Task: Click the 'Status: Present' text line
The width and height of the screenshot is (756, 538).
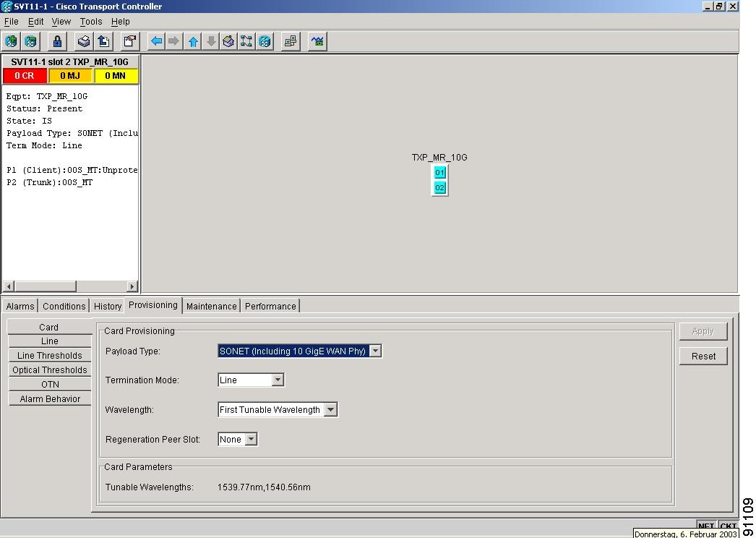Action: pyautogui.click(x=44, y=108)
